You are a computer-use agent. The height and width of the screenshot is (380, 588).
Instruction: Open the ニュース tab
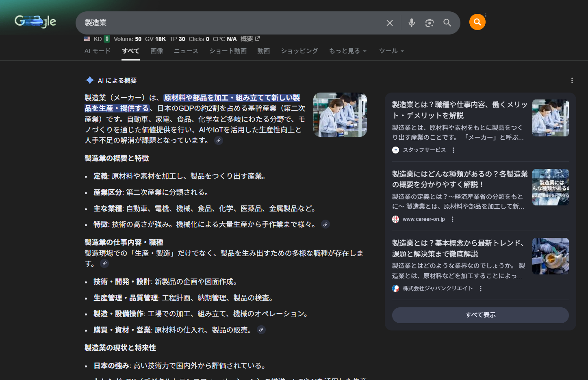(186, 51)
